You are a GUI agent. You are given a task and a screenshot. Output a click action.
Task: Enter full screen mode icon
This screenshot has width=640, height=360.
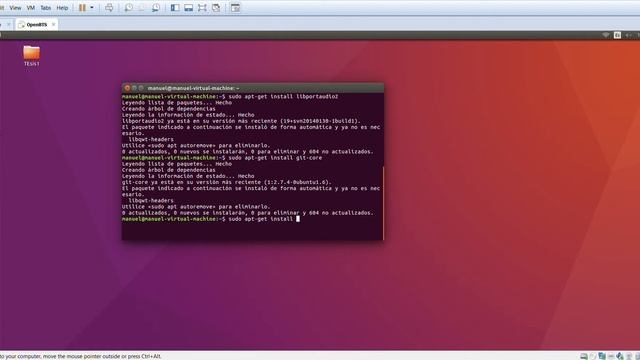pos(202,8)
